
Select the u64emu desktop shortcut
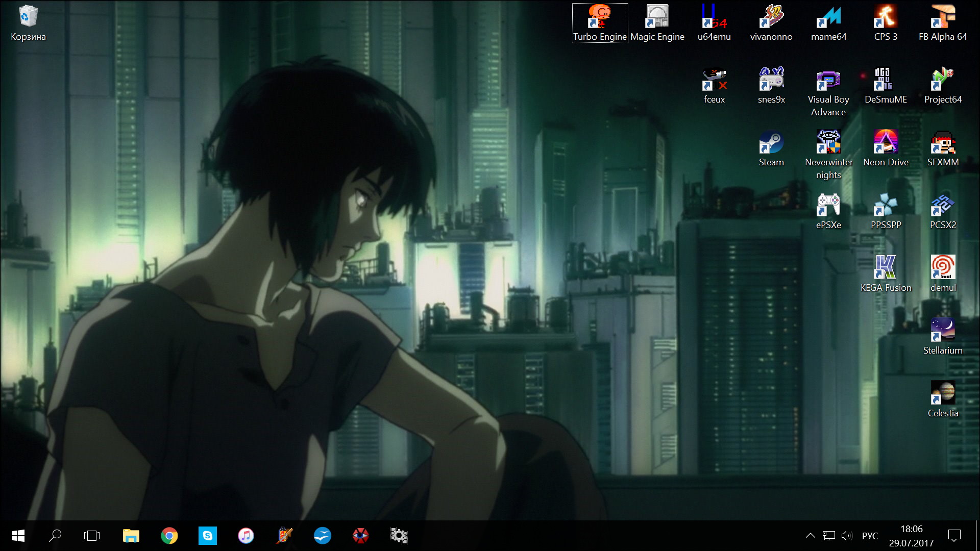pyautogui.click(x=714, y=23)
